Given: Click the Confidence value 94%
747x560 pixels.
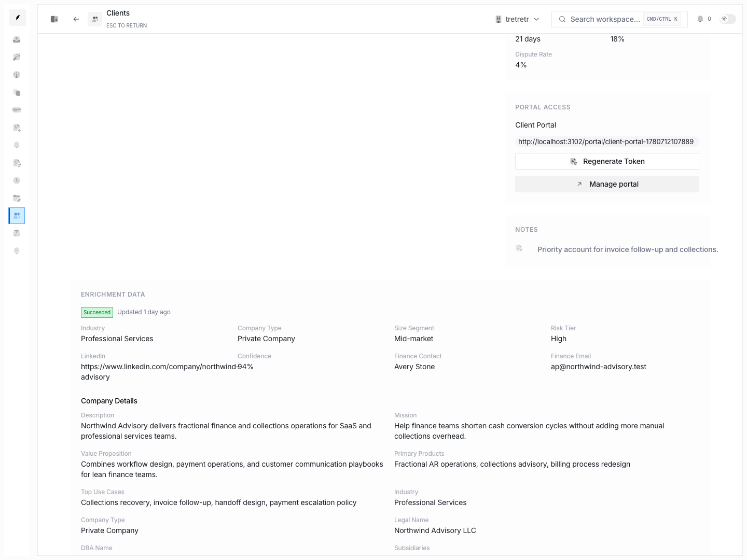Looking at the screenshot, I should click(x=245, y=367).
